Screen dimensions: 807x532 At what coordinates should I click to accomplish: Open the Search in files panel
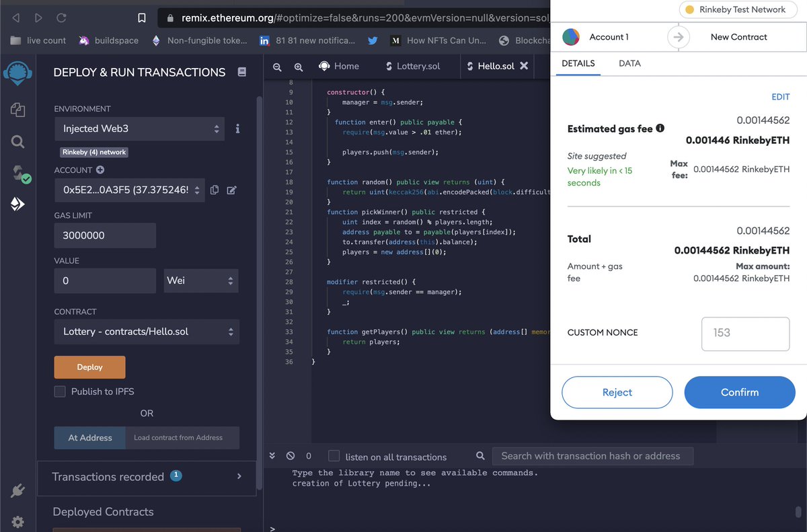18,142
